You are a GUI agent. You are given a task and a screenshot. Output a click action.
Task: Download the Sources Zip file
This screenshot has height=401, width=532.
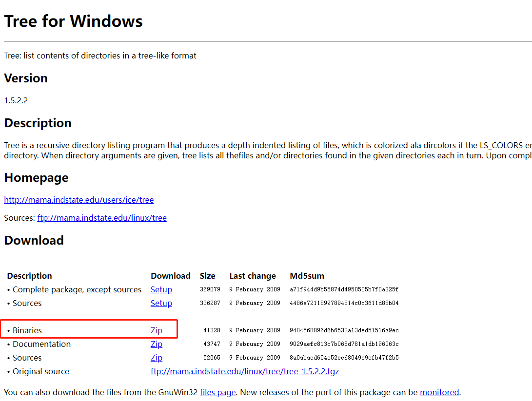[157, 358]
